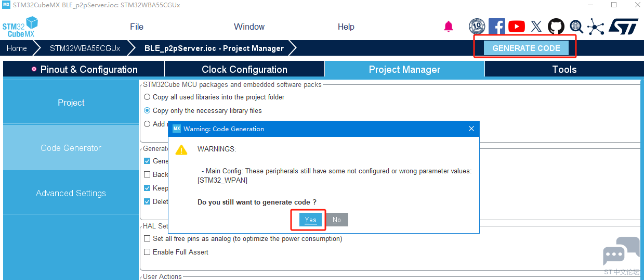The height and width of the screenshot is (280, 644).
Task: Select Copy only the necessary library files
Action: pyautogui.click(x=148, y=110)
